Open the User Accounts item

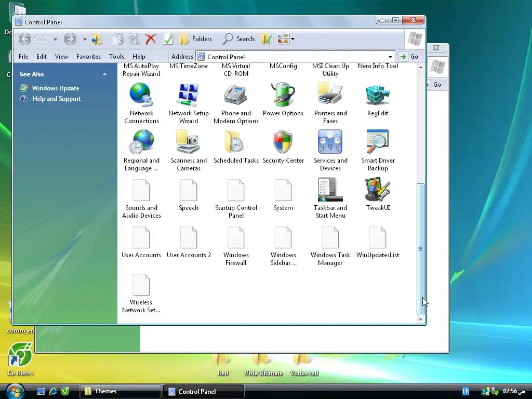(x=141, y=242)
